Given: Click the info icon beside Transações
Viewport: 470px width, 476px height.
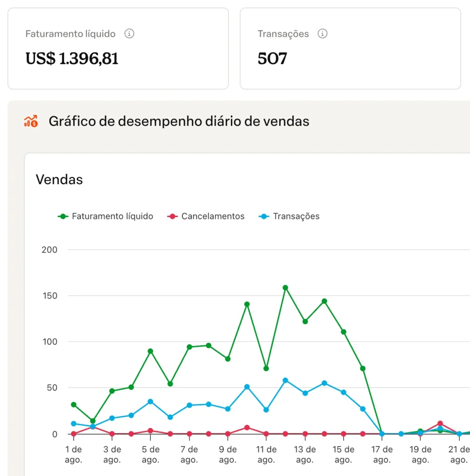Looking at the screenshot, I should (322, 33).
